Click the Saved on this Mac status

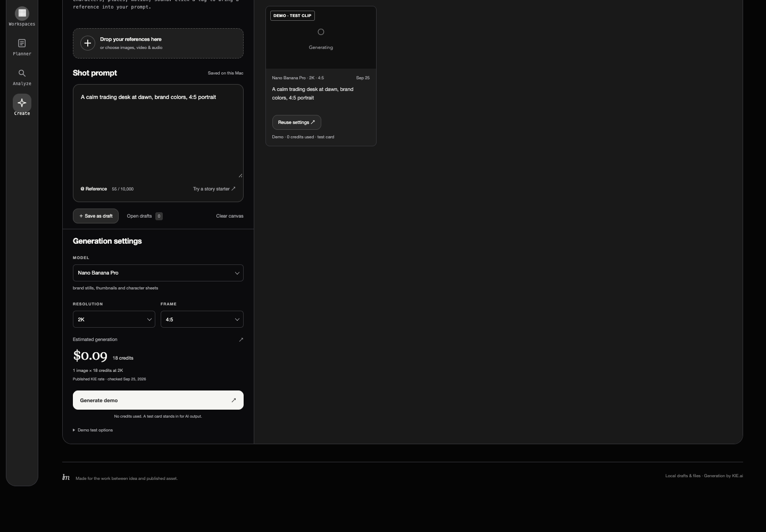(226, 73)
